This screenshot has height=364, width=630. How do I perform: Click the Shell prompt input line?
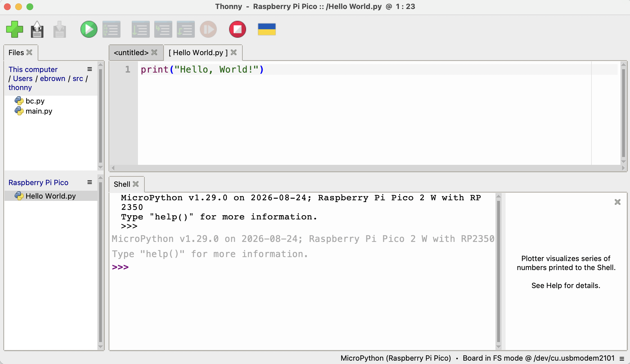pos(303,267)
